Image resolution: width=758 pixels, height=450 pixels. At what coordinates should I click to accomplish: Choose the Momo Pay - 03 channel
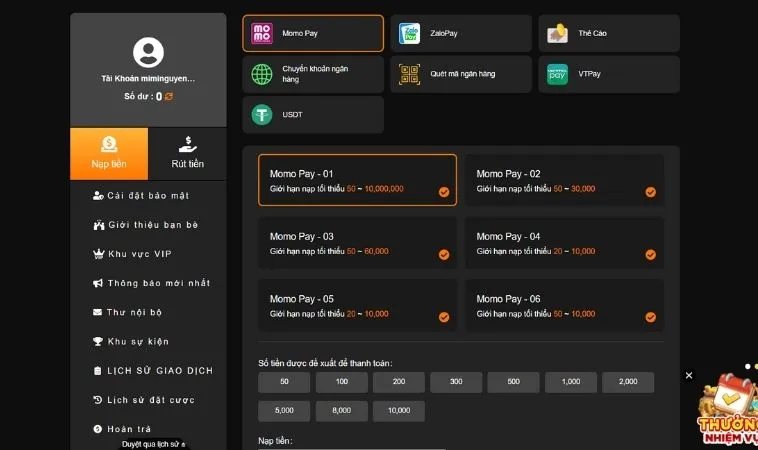click(357, 243)
